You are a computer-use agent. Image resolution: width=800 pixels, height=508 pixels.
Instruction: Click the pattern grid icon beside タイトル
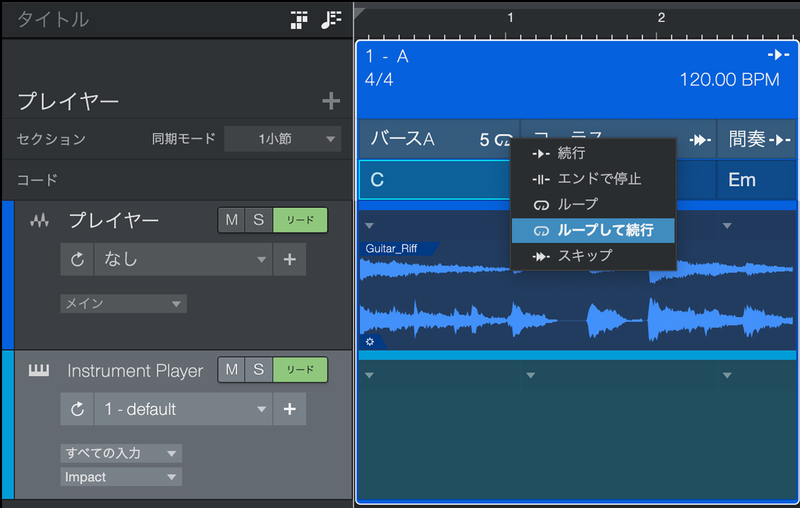click(x=299, y=20)
